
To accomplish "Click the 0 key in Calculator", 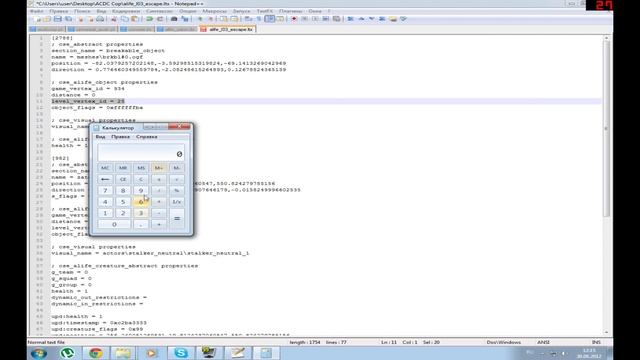I will click(x=114, y=224).
